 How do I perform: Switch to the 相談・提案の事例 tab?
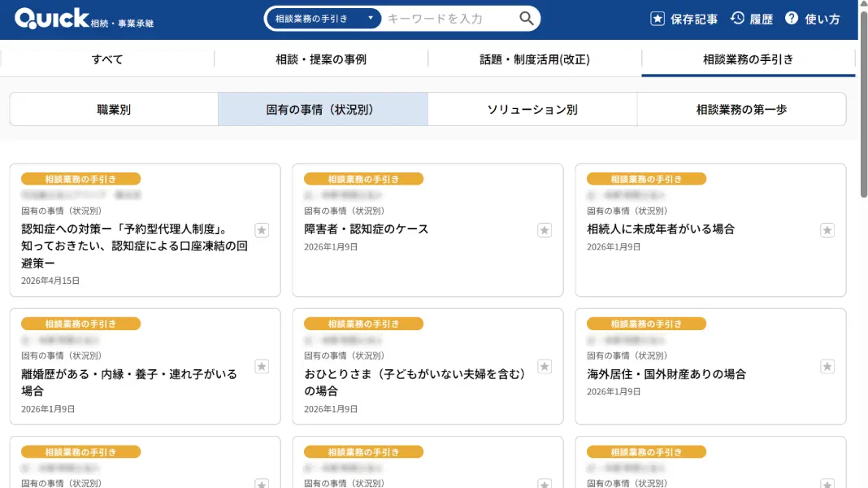[x=321, y=59]
